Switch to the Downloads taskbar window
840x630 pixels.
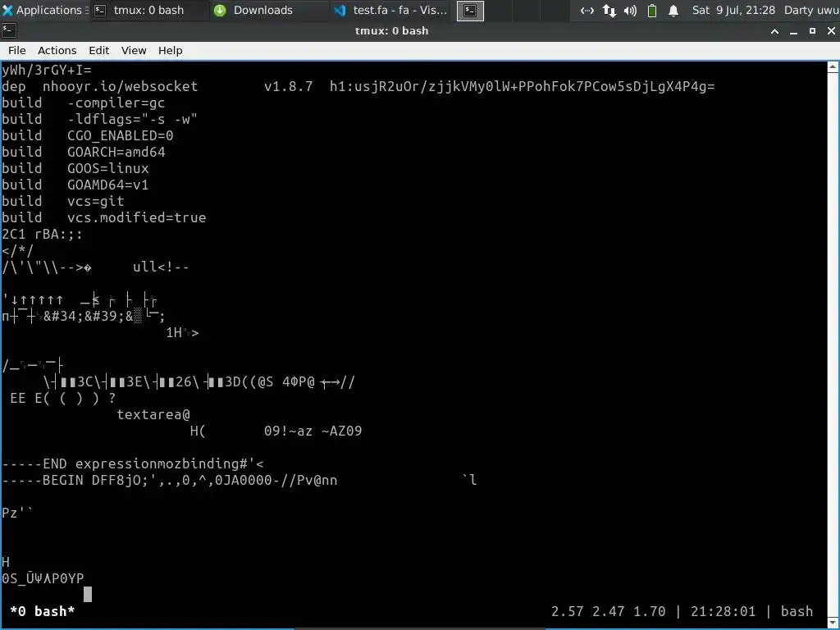[x=263, y=10]
